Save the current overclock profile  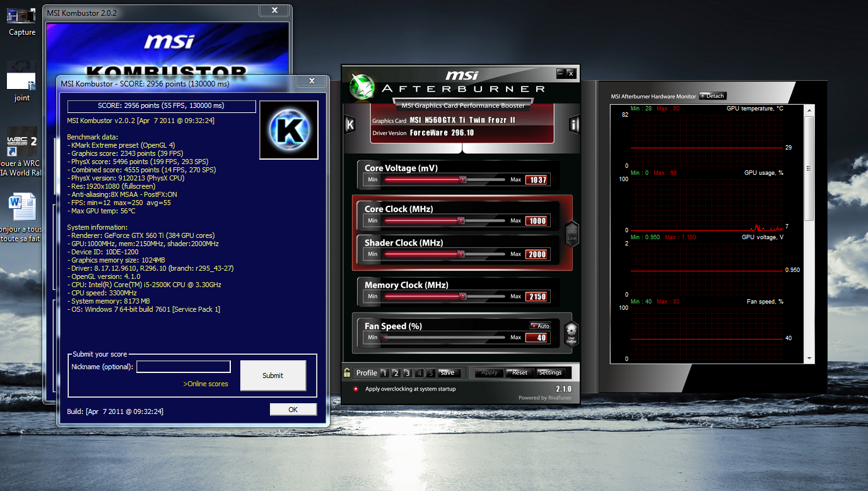pyautogui.click(x=447, y=372)
